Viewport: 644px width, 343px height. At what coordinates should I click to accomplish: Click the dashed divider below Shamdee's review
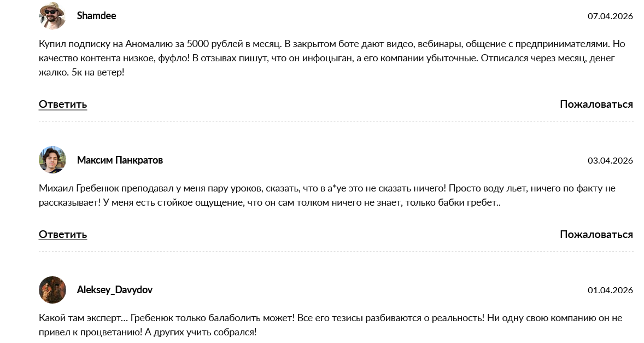[x=336, y=122]
